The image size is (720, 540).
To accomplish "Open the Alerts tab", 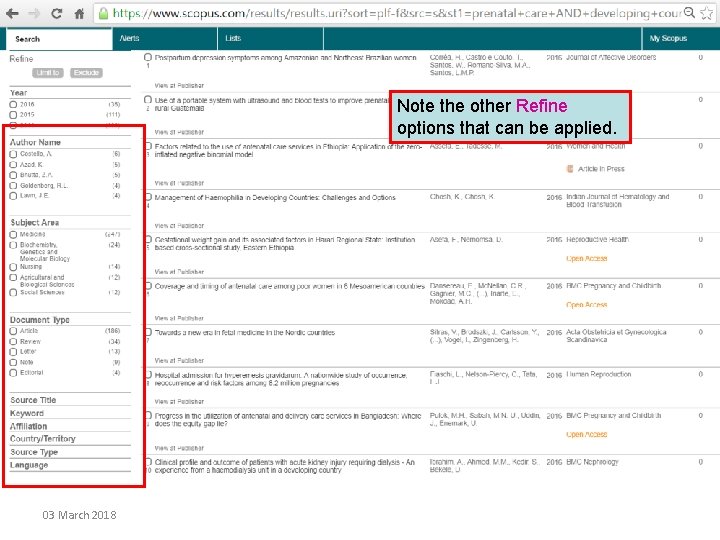I will [165, 39].
